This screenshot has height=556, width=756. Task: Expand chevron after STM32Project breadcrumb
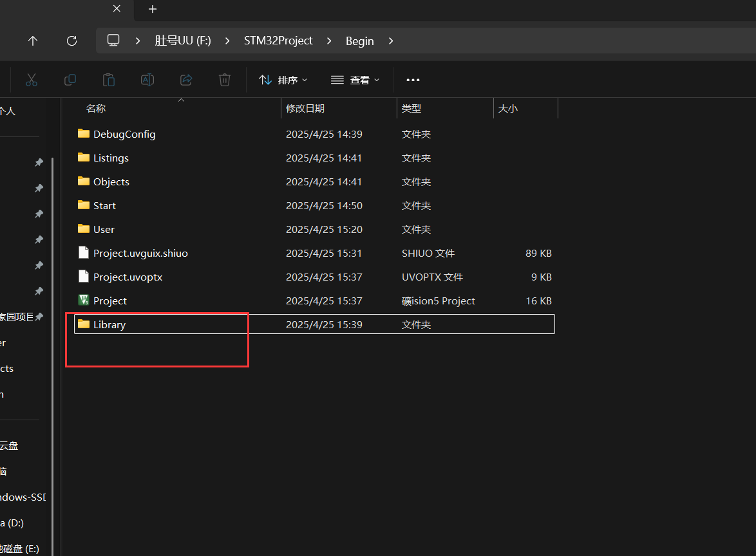[x=329, y=41]
